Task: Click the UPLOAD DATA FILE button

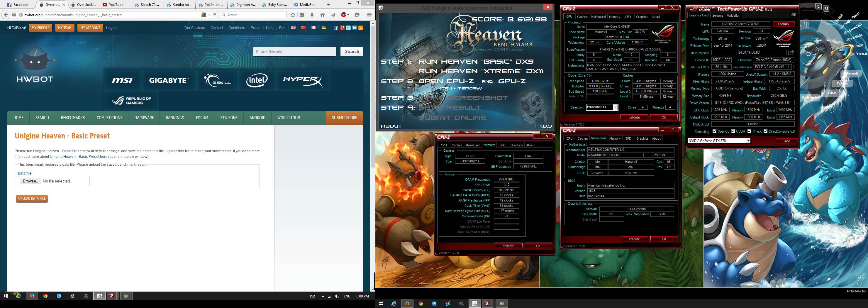Action: [32, 199]
